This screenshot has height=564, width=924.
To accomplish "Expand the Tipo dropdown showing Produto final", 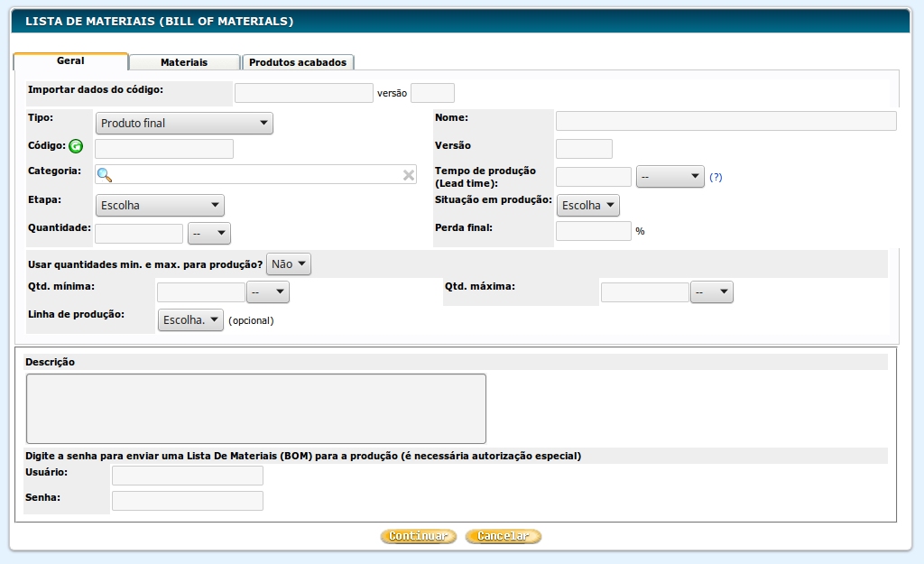I will [x=184, y=124].
